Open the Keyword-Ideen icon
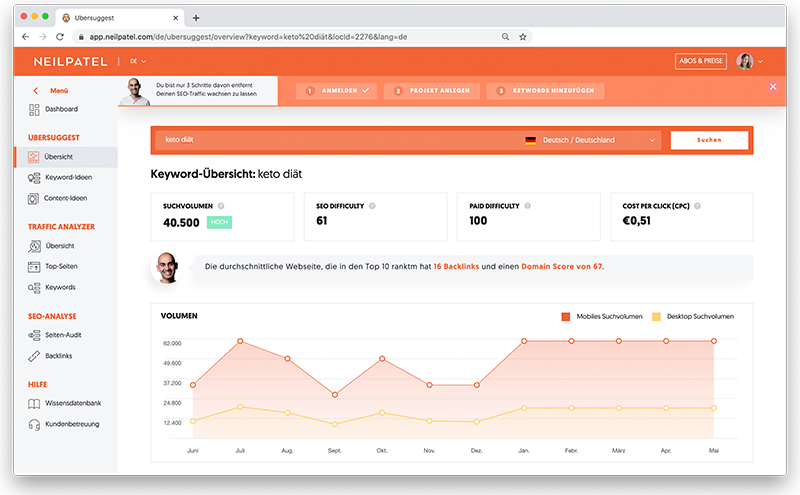Viewport: 800px width, 495px height. tap(34, 178)
